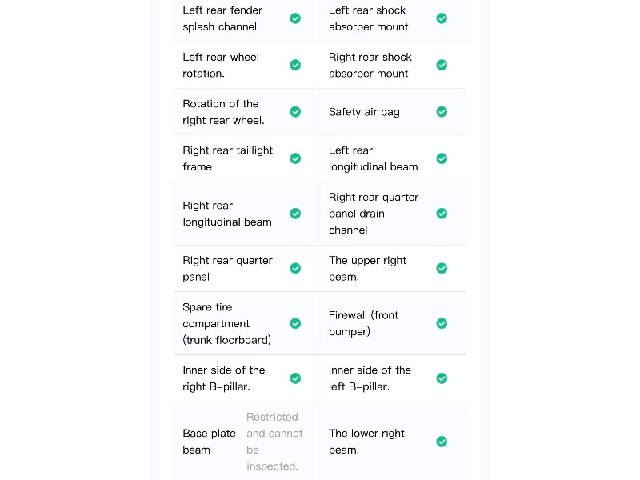This screenshot has height=480, width=640.
Task: Click green check for Left rear shock absorber mount
Action: point(442,18)
